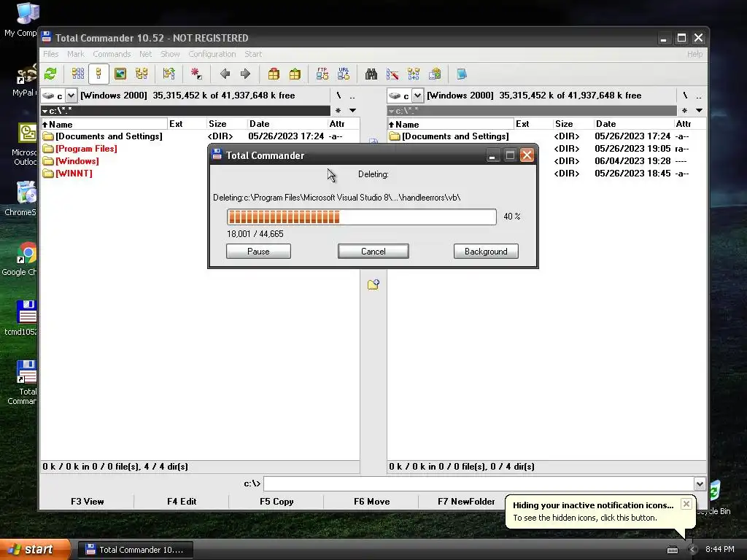Open the Mark menu
Viewport: 747px width, 560px height.
(x=76, y=54)
